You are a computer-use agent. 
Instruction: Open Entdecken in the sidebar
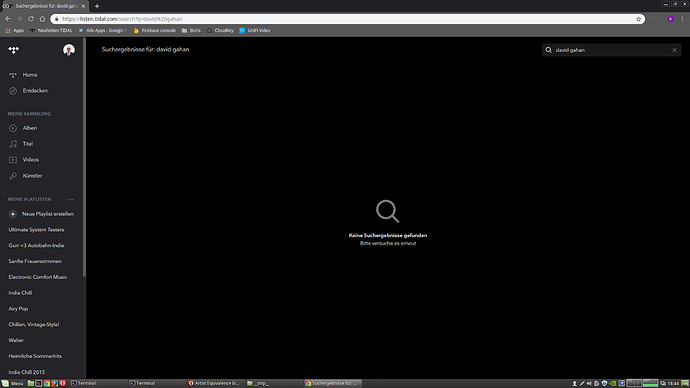pyautogui.click(x=35, y=91)
